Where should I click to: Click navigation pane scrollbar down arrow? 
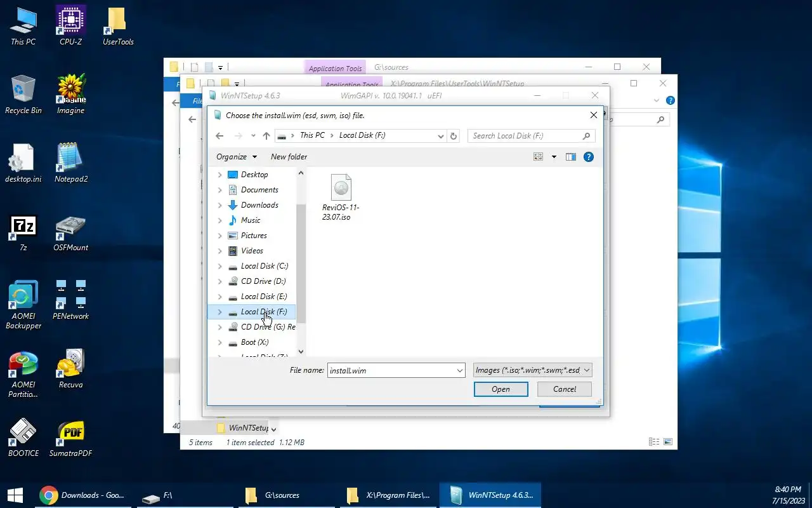pyautogui.click(x=301, y=351)
